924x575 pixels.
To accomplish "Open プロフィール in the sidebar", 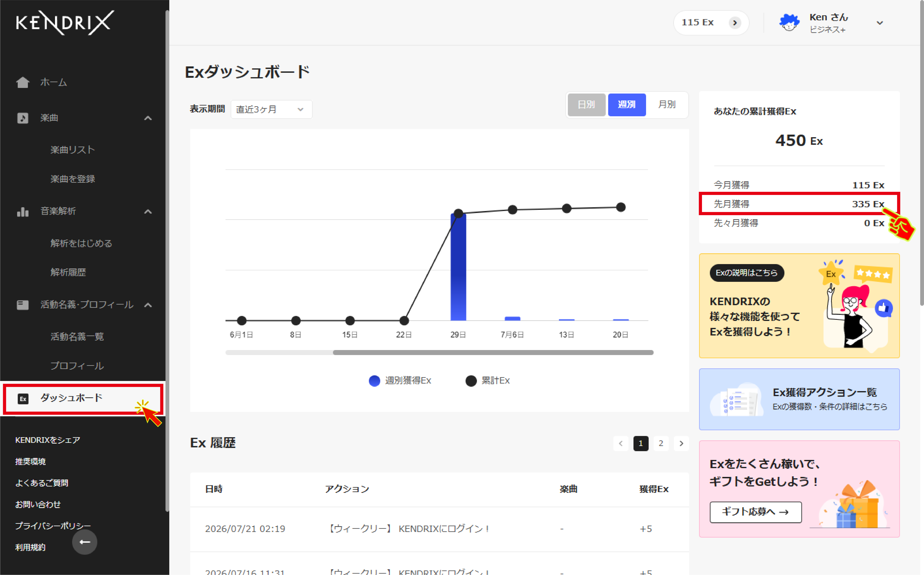I will pos(77,366).
